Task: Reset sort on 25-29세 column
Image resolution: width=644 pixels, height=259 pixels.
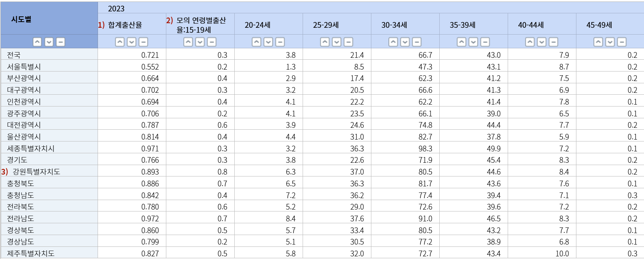Action: pos(348,42)
